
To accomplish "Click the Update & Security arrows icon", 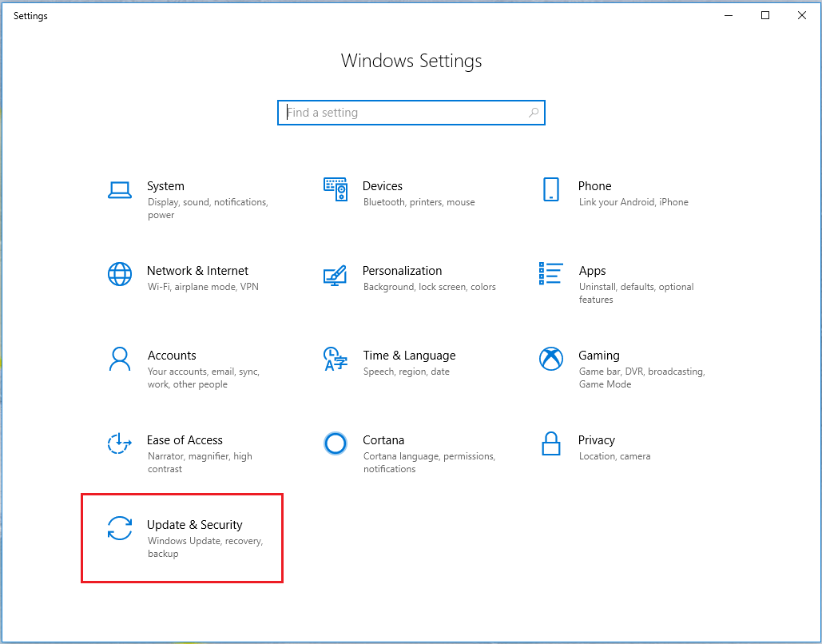I will 120,528.
